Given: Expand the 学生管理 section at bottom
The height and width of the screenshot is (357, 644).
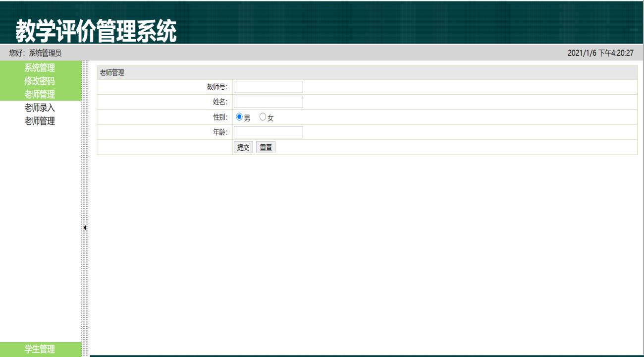Looking at the screenshot, I should [40, 349].
